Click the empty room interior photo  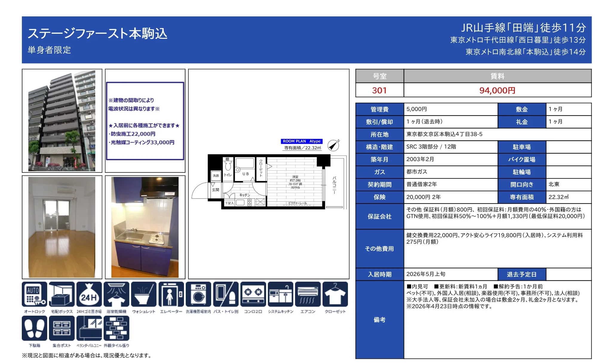[62, 227]
